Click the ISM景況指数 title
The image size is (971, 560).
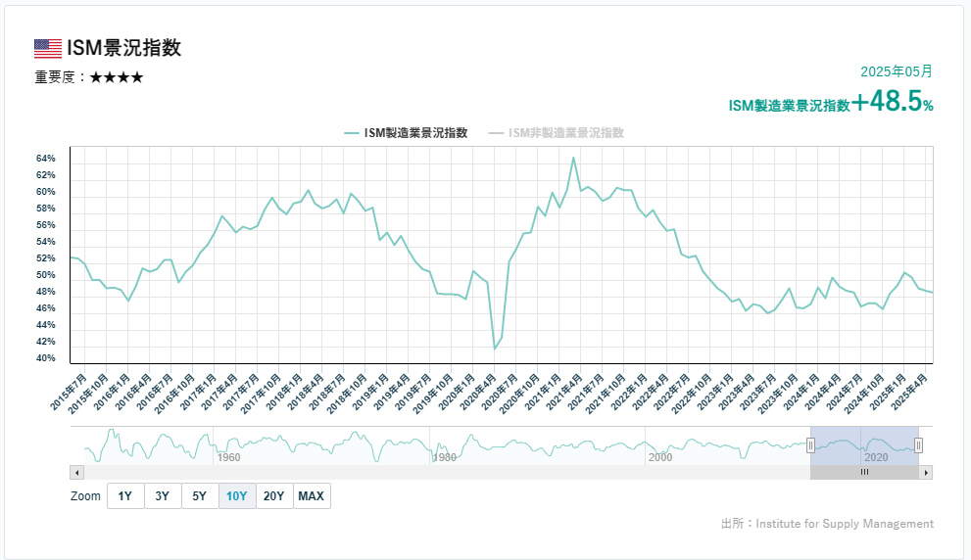123,48
